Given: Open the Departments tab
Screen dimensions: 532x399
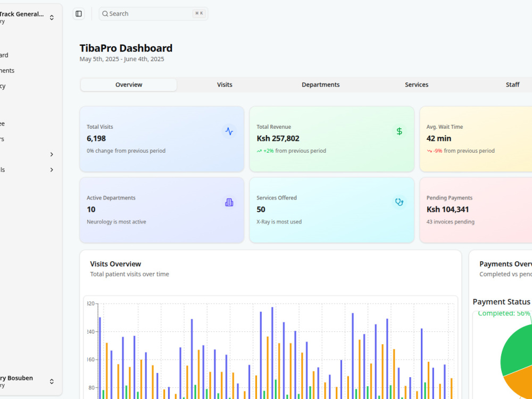Looking at the screenshot, I should [321, 85].
